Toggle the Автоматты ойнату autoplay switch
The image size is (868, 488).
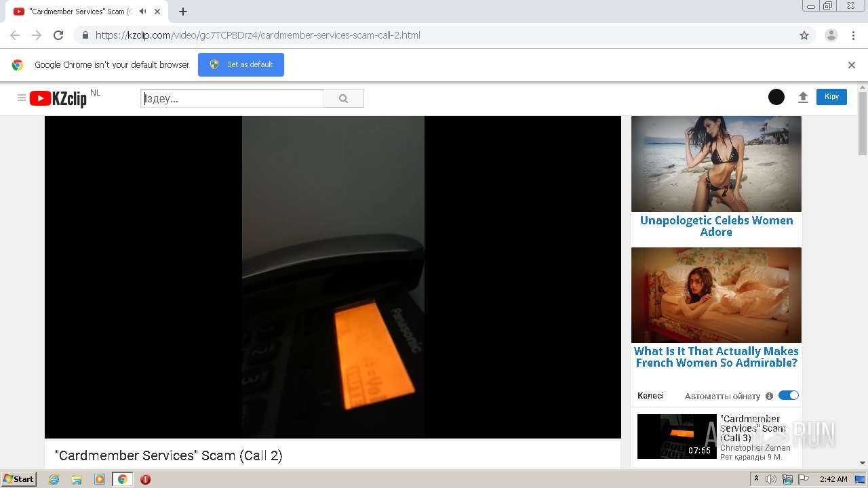click(x=789, y=396)
